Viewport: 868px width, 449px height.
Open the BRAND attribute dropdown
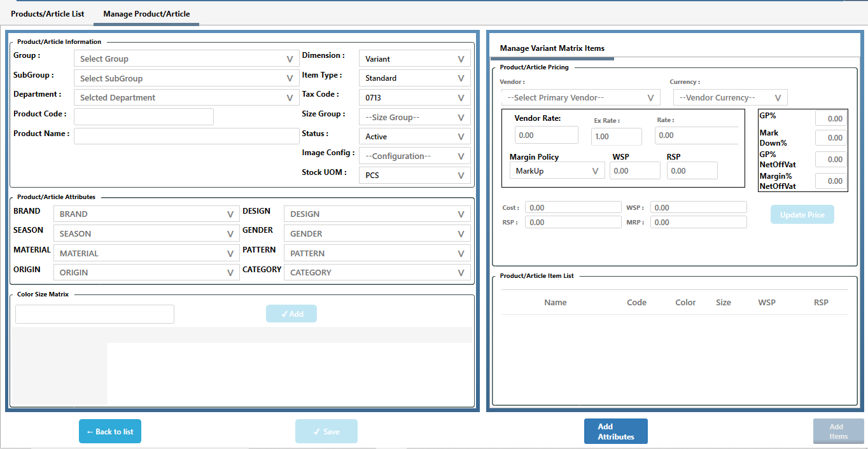pyautogui.click(x=146, y=214)
